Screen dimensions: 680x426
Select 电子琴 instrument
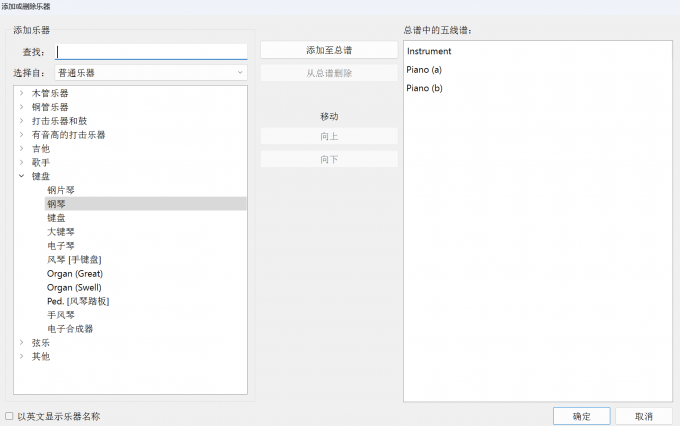pos(61,246)
